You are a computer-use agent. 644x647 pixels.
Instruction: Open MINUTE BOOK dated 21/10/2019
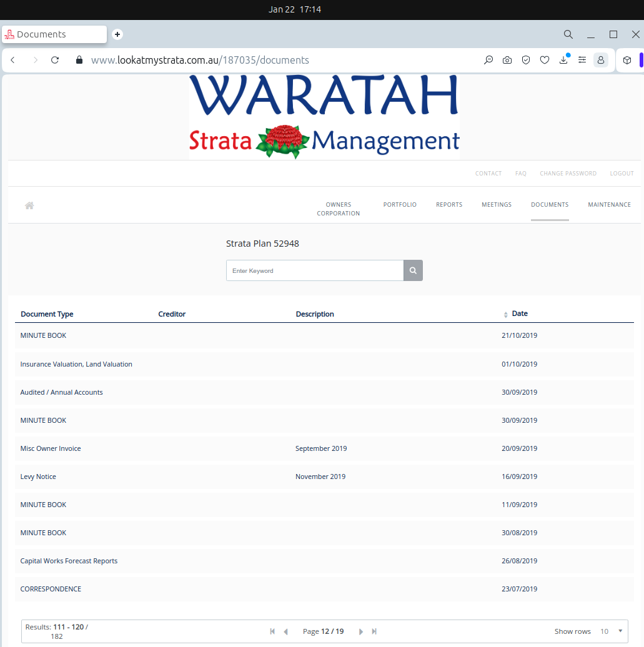pos(324,335)
